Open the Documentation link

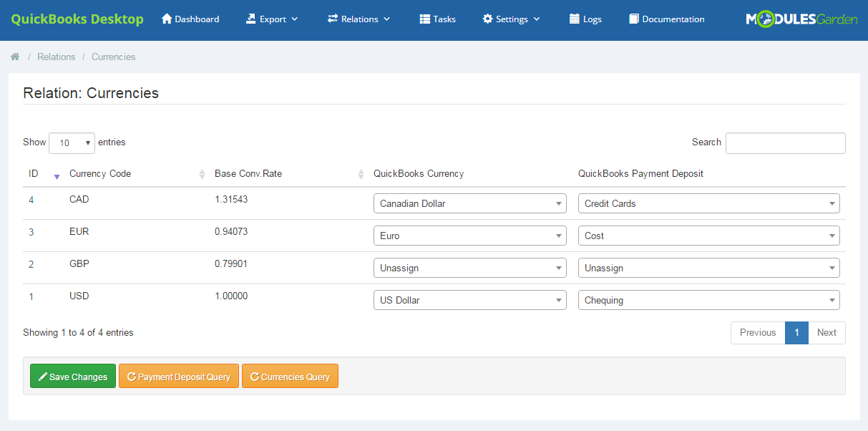pos(667,19)
